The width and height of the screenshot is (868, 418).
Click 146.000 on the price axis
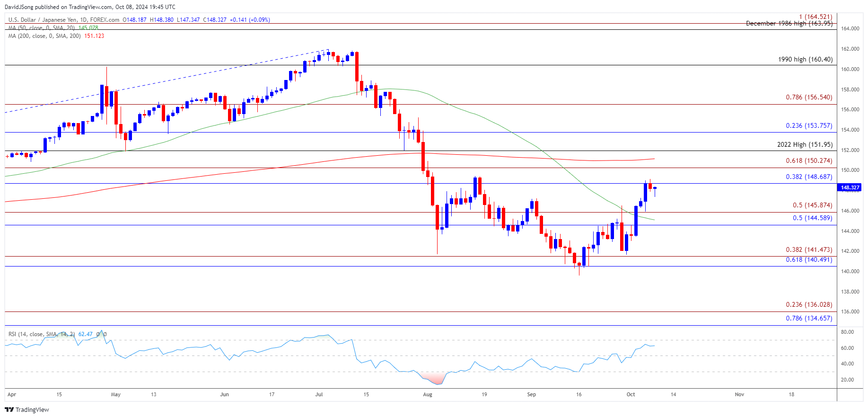850,211
